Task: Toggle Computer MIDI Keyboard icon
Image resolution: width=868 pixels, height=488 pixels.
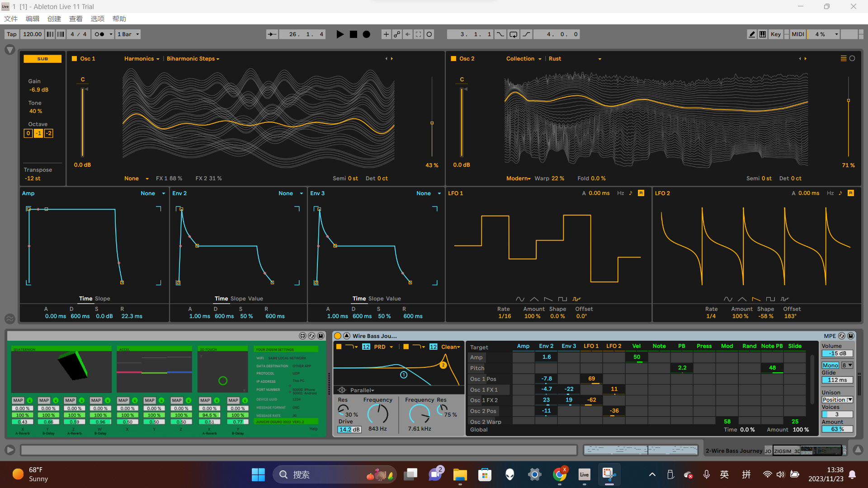Action: 763,34
